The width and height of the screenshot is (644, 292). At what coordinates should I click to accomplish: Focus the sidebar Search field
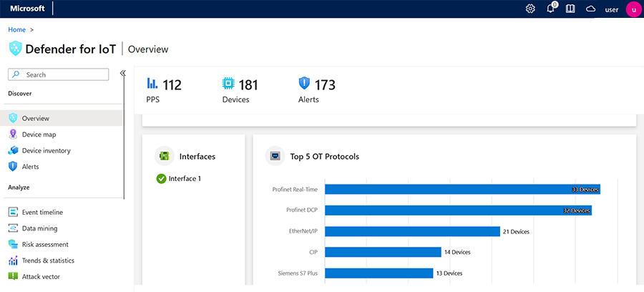[59, 74]
